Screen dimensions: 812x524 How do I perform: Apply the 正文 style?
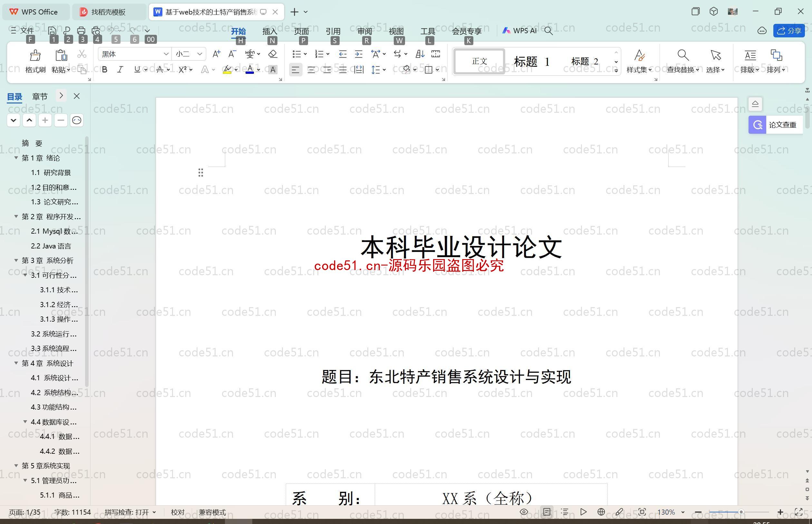(x=479, y=62)
